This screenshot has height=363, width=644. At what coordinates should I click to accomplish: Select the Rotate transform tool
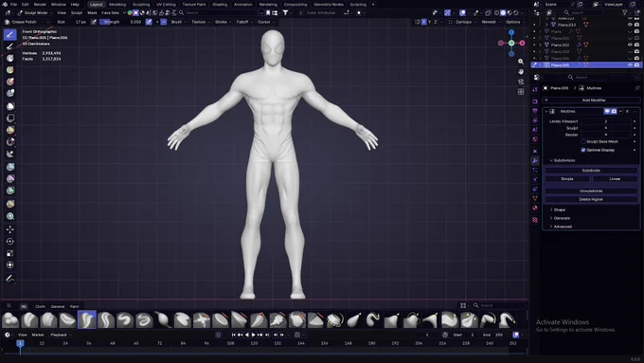pos(10,242)
